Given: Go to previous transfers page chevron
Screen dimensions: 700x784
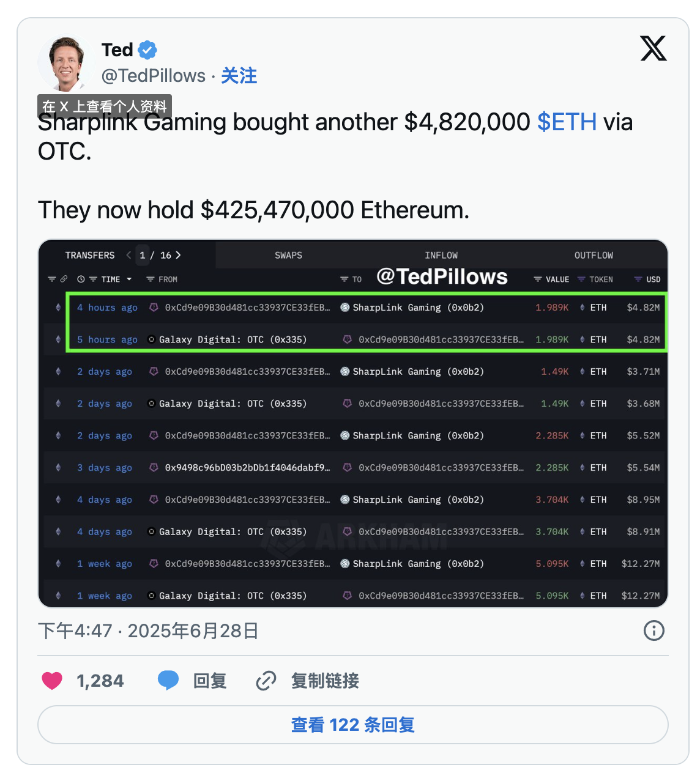Looking at the screenshot, I should (x=128, y=255).
